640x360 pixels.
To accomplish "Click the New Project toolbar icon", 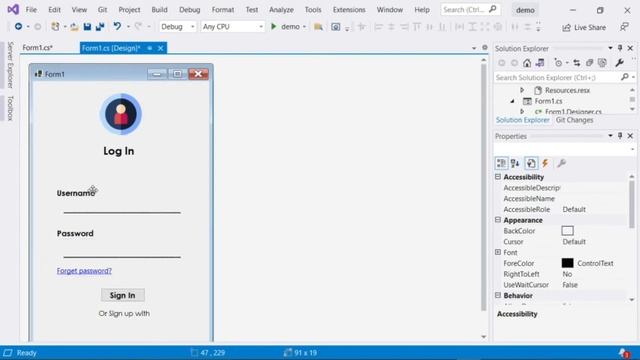I will (55, 27).
